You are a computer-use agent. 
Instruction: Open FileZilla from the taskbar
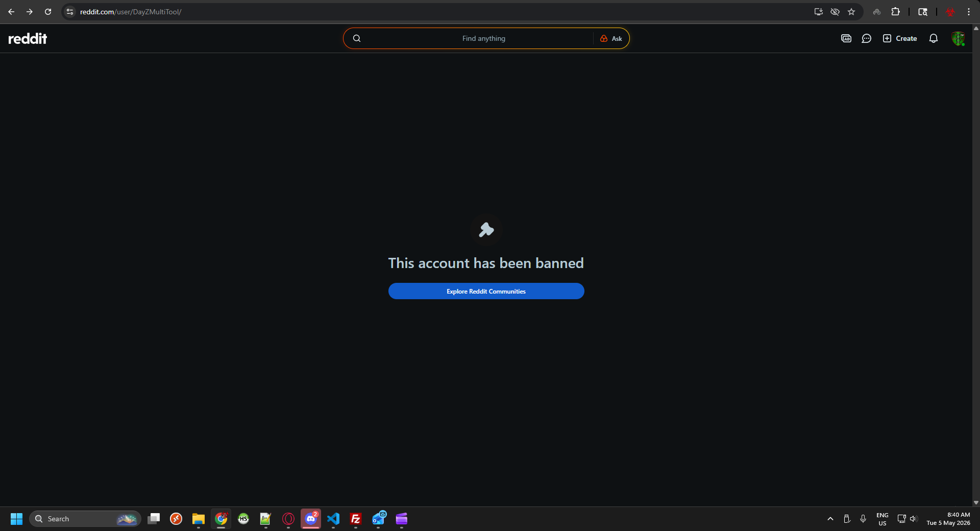click(356, 519)
